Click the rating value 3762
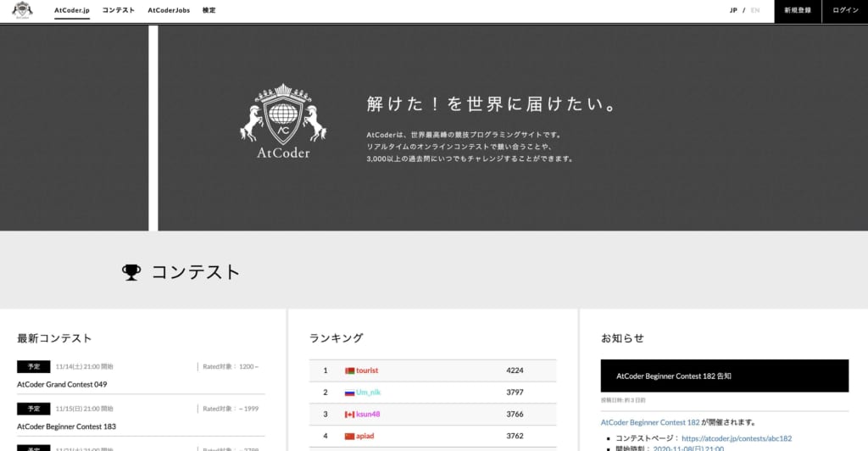The height and width of the screenshot is (451, 868). [515, 436]
